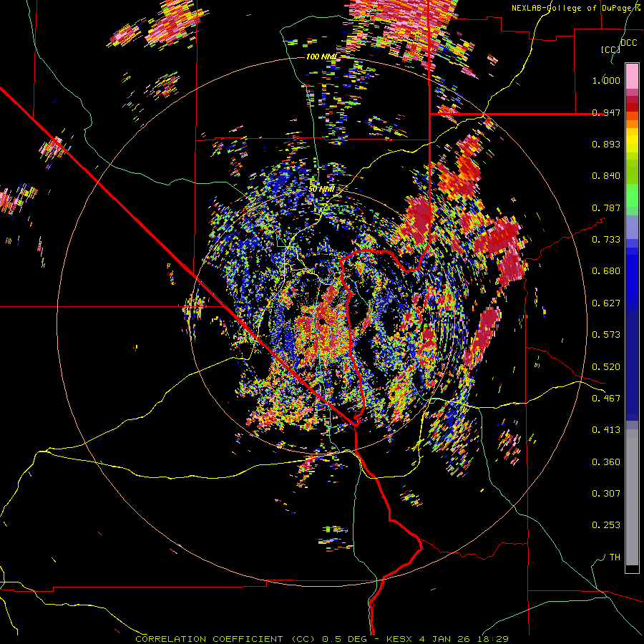
Task: Click the 18:29 timestamp
Action: point(493,639)
